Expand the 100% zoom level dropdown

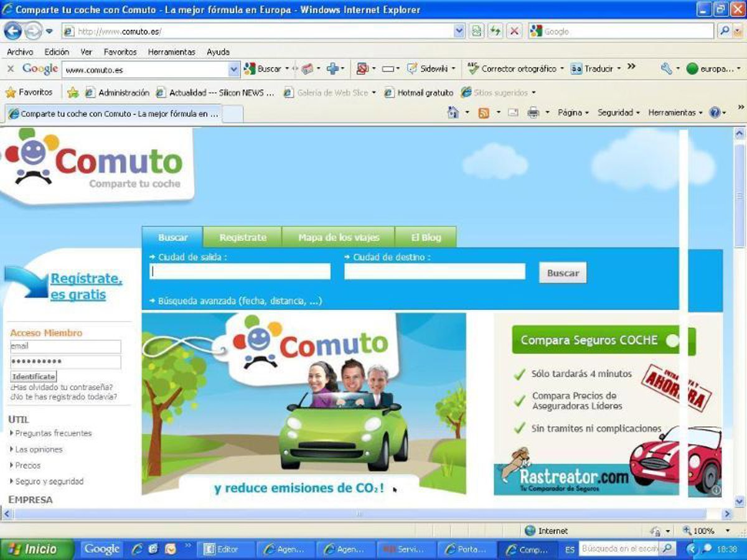coord(728,531)
